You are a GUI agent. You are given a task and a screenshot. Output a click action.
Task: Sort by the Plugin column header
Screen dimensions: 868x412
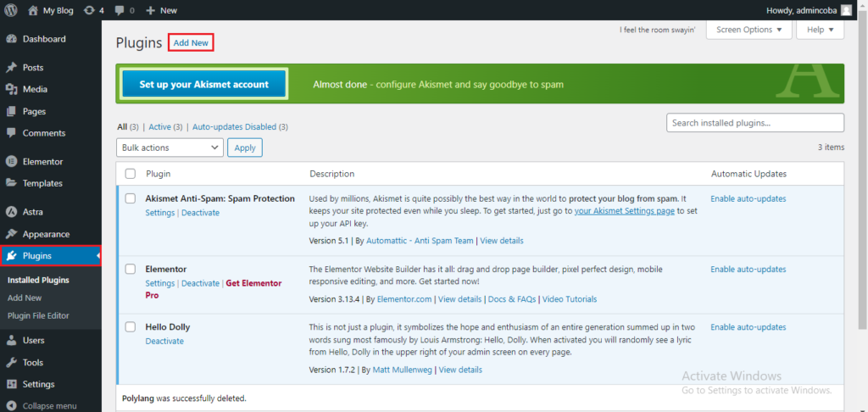click(x=159, y=174)
